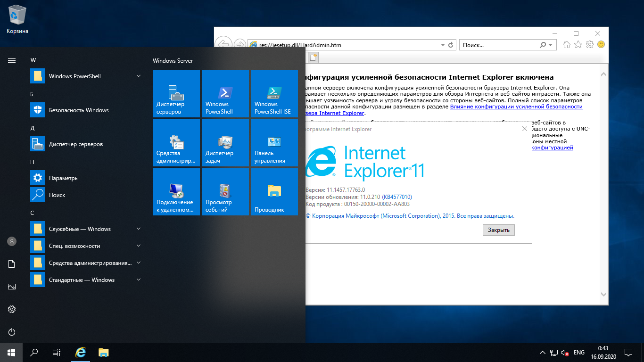This screenshot has height=362, width=644.
Task: Open the IE address bar dropdown arrow
Action: (443, 45)
